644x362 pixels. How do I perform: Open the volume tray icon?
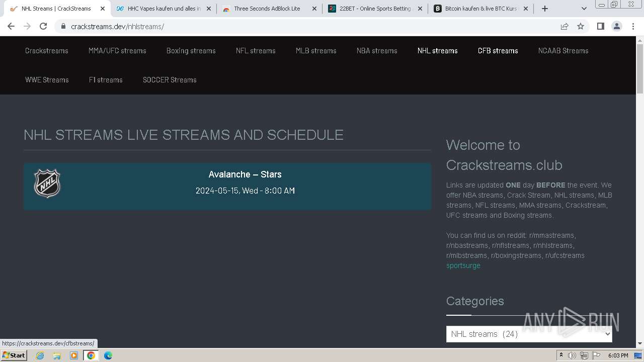[x=572, y=355]
